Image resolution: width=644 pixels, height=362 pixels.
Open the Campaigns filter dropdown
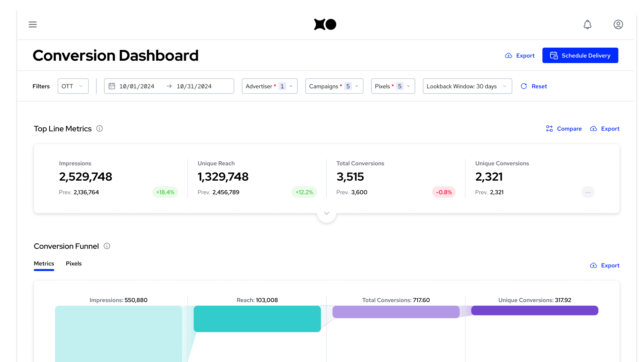coord(334,86)
